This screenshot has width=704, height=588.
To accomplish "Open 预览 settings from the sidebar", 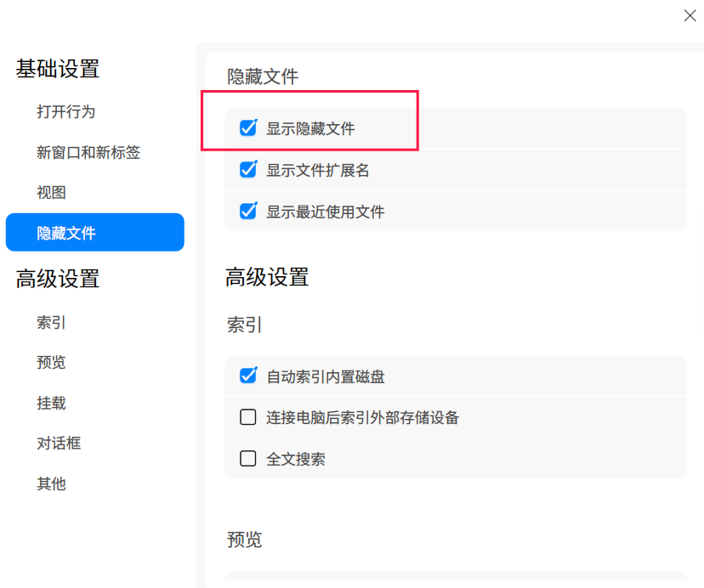I will click(x=51, y=362).
